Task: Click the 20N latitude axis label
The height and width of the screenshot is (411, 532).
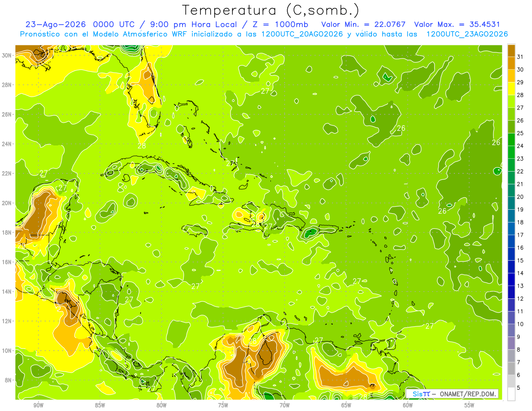Action: coord(7,203)
